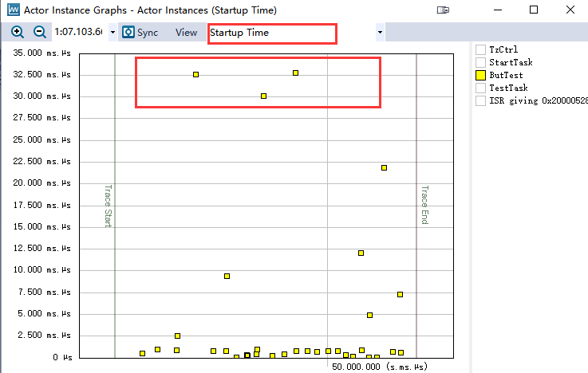
Task: Select the data point near 5.000 ms
Action: point(369,316)
